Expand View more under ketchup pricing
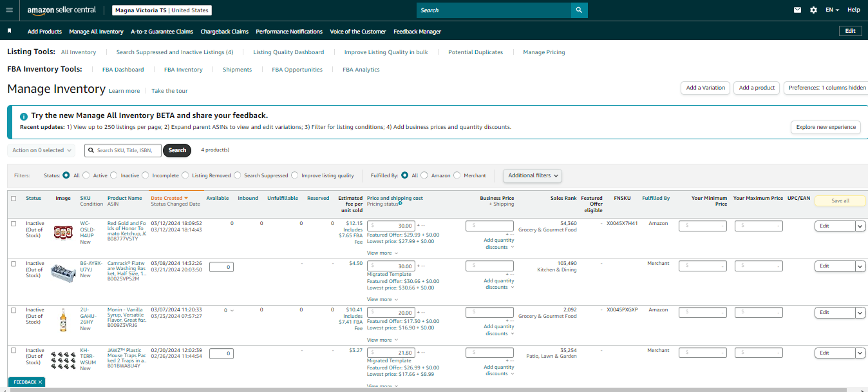The image size is (868, 392). click(382, 253)
